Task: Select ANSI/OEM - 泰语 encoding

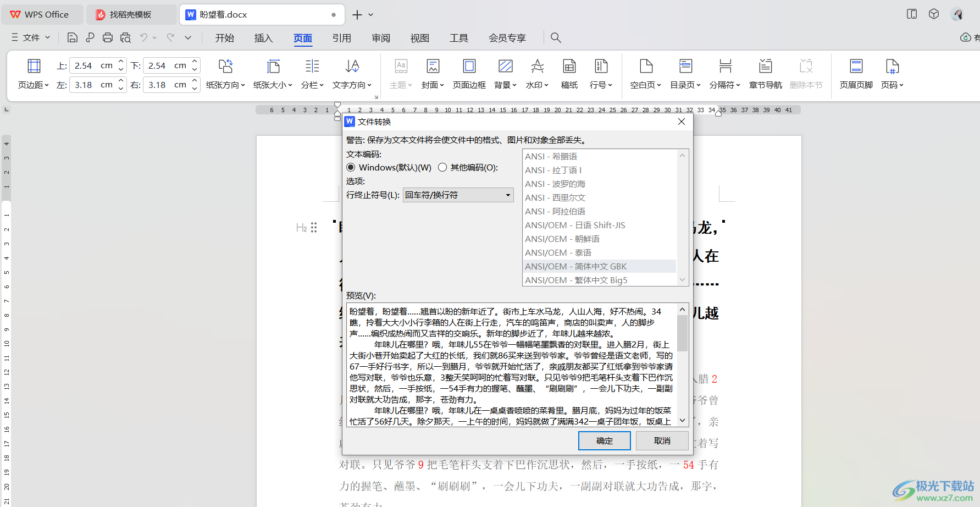Action: click(599, 253)
